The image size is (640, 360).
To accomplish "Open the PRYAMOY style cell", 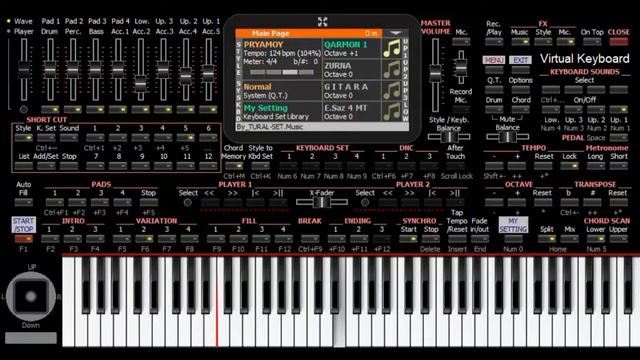I will (282, 58).
